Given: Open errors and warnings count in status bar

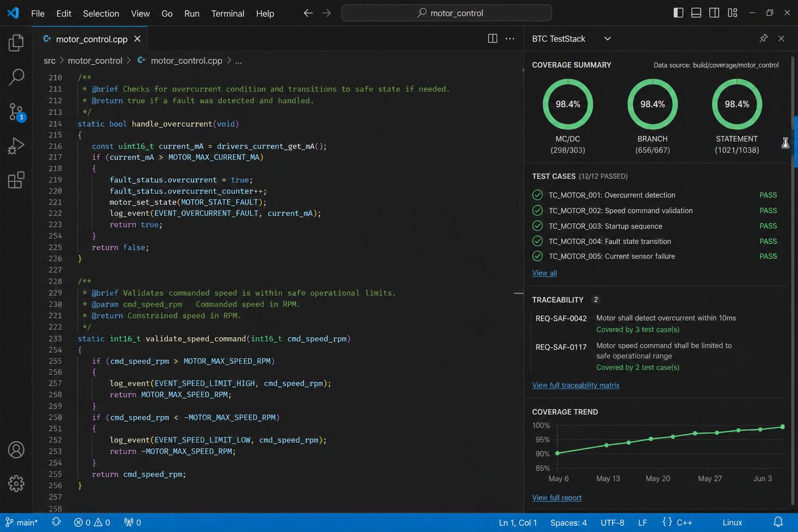Looking at the screenshot, I should [x=92, y=523].
